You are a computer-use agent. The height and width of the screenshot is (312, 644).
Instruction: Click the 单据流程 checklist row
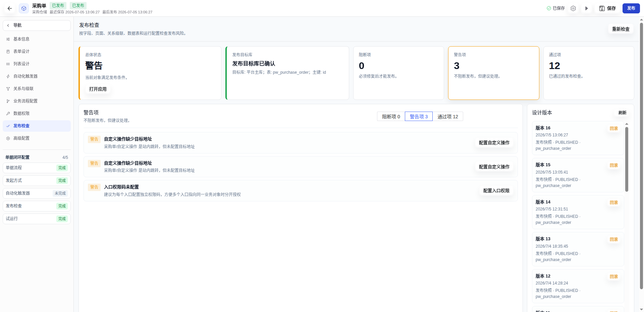coord(37,168)
